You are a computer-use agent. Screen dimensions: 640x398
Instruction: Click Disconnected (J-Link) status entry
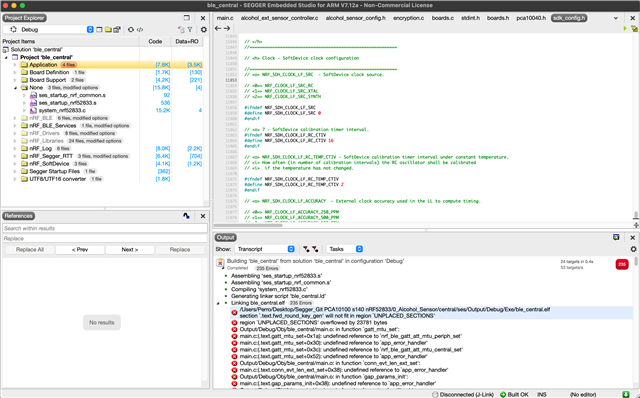(x=463, y=394)
